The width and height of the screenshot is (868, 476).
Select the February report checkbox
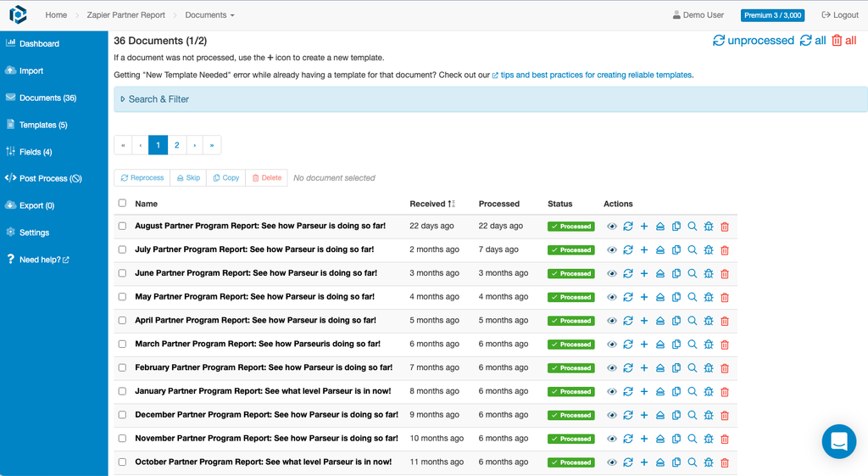(122, 367)
